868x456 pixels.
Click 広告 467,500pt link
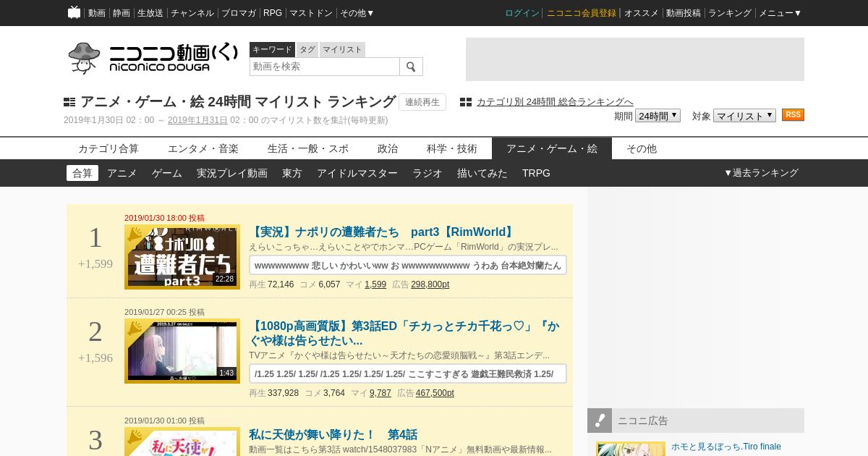[x=435, y=393]
